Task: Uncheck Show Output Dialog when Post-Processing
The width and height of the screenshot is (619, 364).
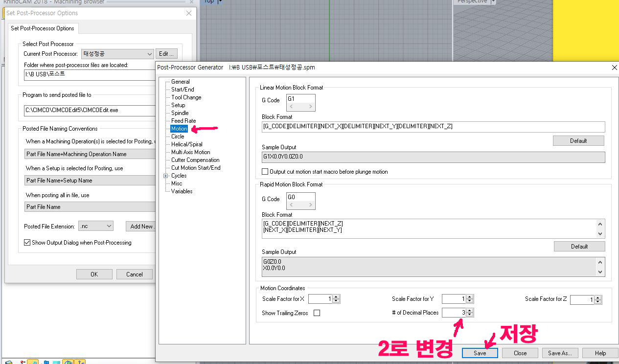Action: click(x=27, y=242)
